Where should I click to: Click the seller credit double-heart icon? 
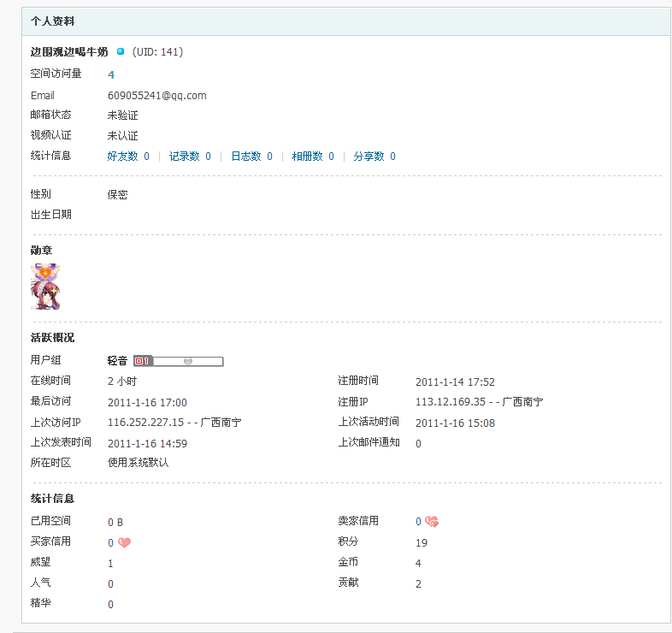tap(432, 522)
